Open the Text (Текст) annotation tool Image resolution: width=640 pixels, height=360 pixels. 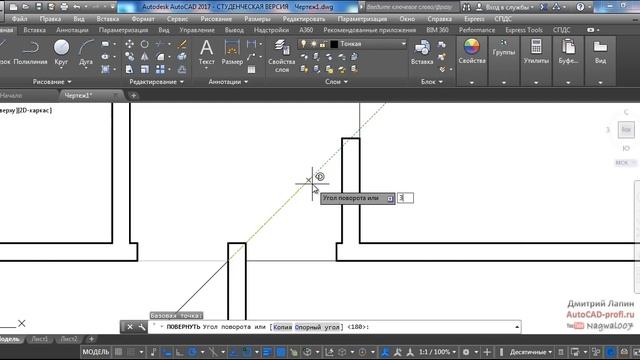click(207, 52)
